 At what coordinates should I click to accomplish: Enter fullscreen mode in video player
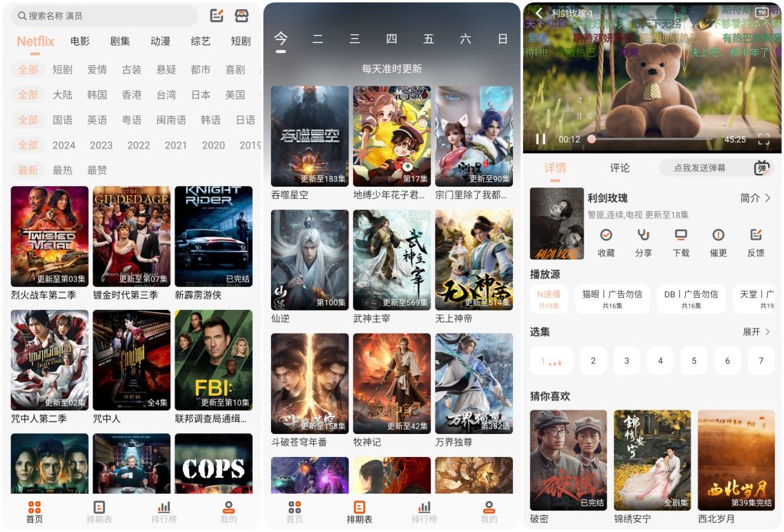coord(763,139)
